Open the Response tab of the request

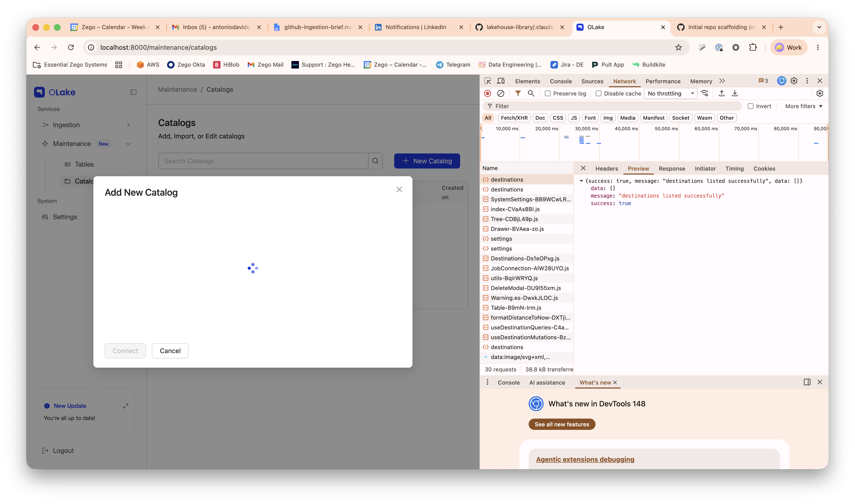(672, 168)
